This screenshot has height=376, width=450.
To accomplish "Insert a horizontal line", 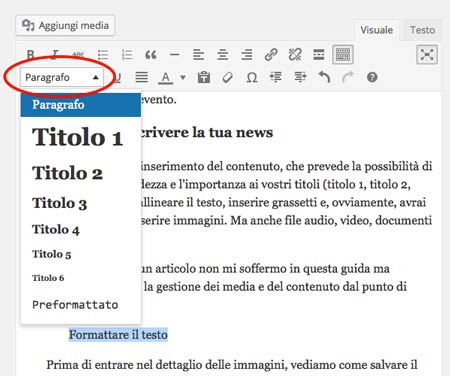I will pos(174,54).
